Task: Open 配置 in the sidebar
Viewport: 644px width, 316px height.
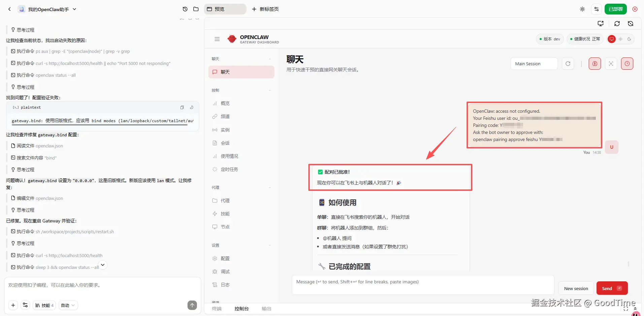Action: [241, 258]
